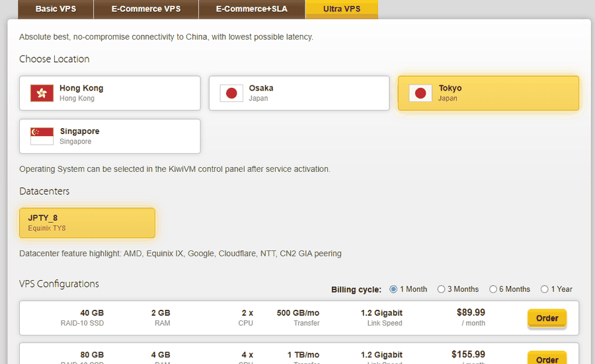Choose Hong Kong location card
Screen dimensions: 595x364
click(x=110, y=93)
